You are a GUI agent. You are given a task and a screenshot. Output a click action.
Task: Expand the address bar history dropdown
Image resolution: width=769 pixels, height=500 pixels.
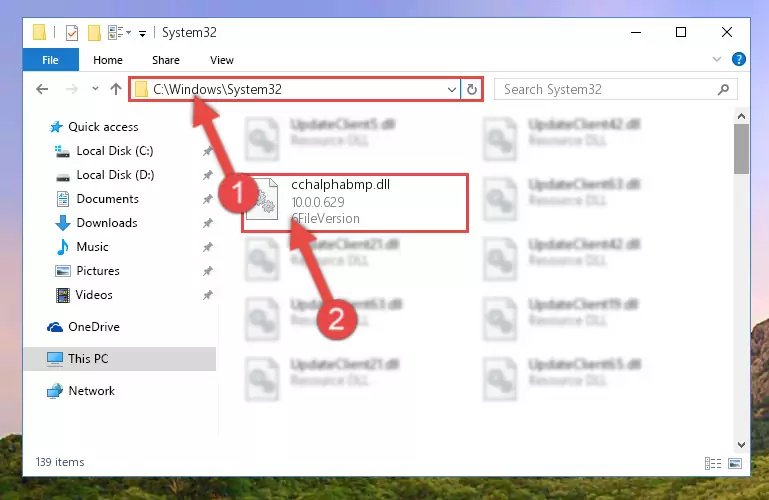coord(452,90)
